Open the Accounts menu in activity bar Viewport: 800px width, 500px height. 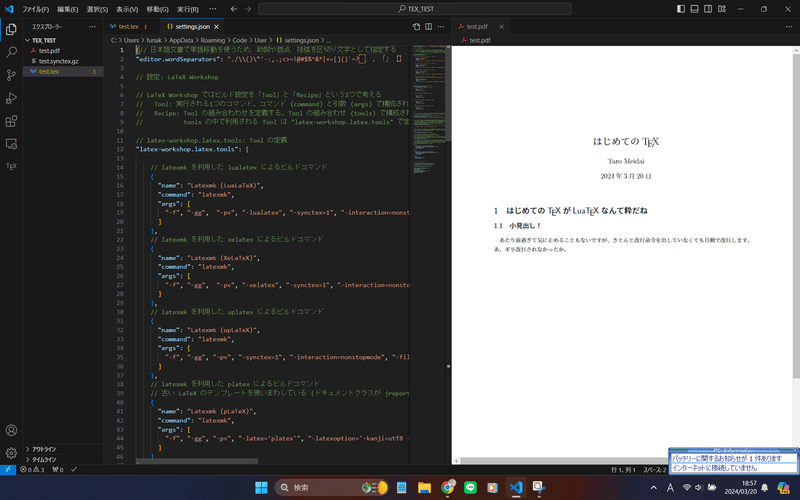(11, 430)
